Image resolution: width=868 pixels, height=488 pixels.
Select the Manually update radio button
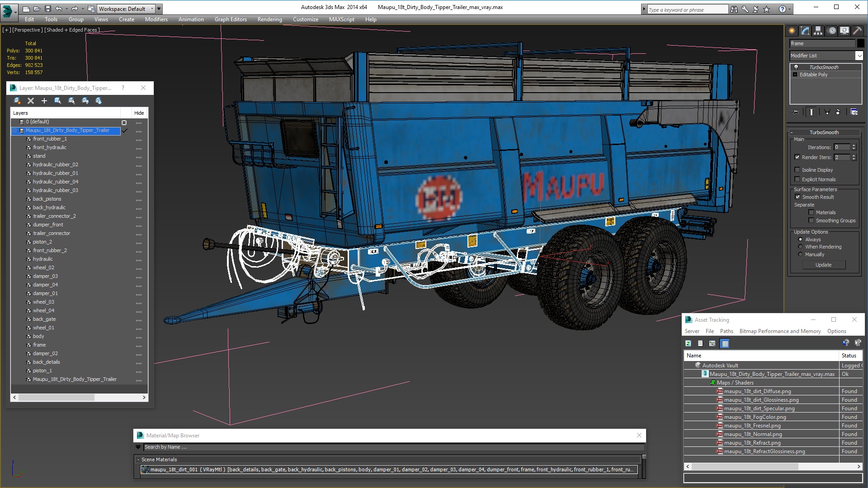click(x=801, y=254)
